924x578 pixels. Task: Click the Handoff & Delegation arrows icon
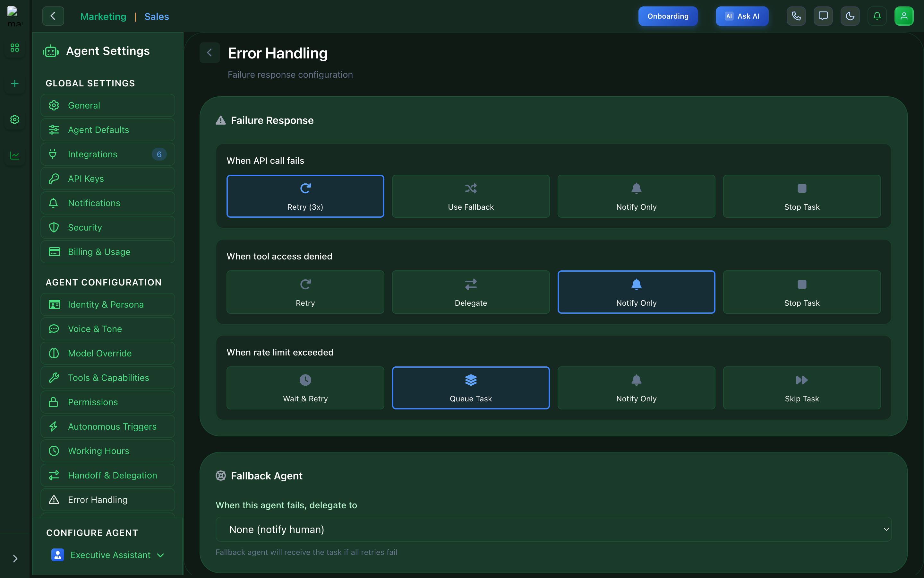[54, 475]
